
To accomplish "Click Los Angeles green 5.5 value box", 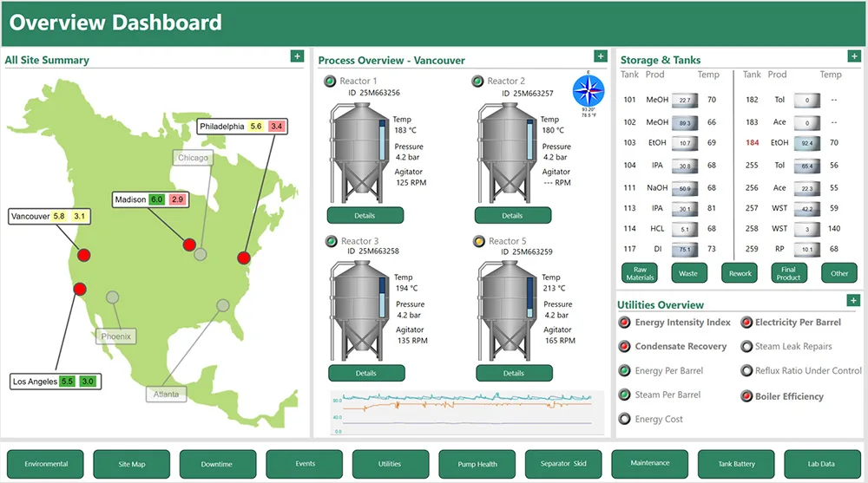I will [x=68, y=382].
